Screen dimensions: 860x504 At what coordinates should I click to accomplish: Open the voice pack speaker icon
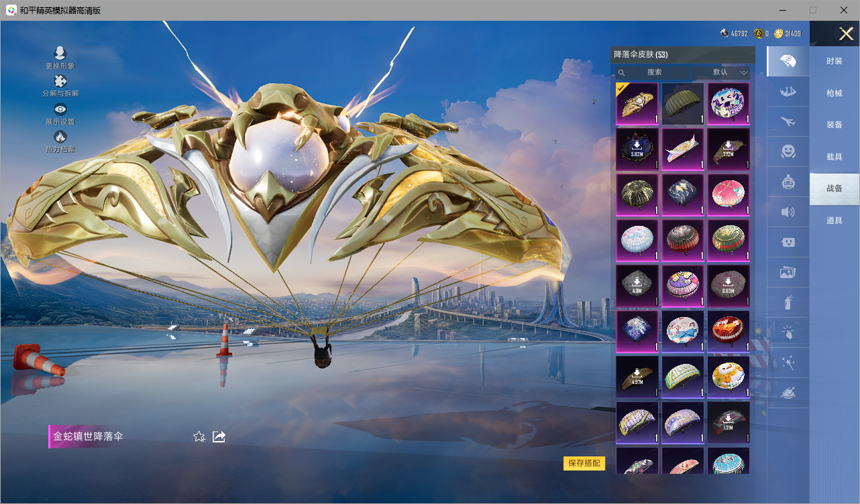tap(788, 212)
